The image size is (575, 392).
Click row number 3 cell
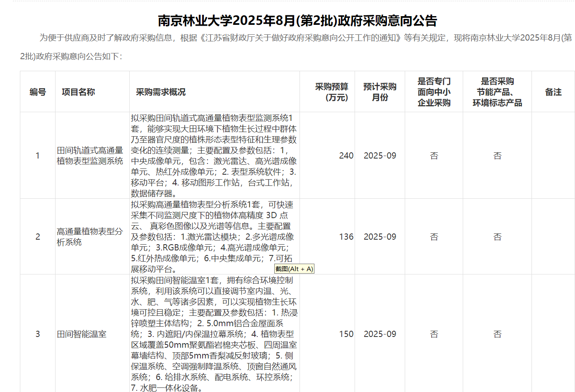tap(38, 334)
